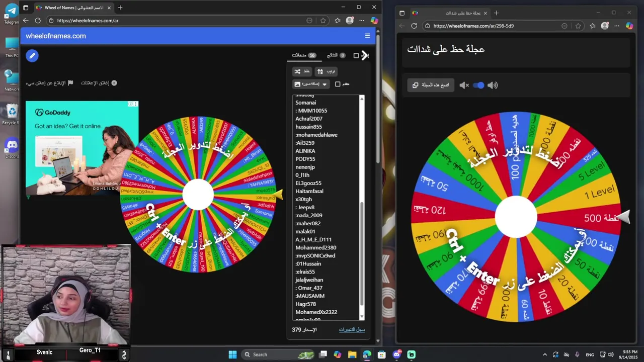Image resolution: width=644 pixels, height=362 pixels.
Task: Switch to the results tab showing 0
Action: coord(336,55)
